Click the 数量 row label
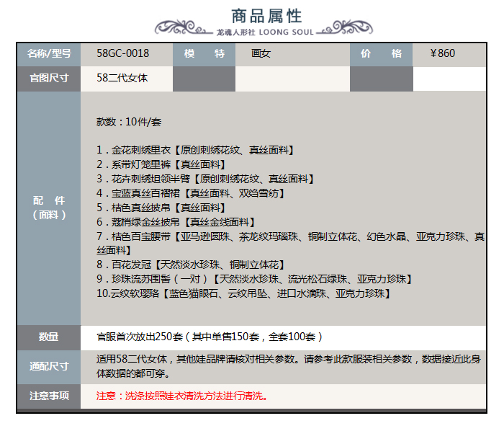This screenshot has width=504, height=426. point(49,337)
